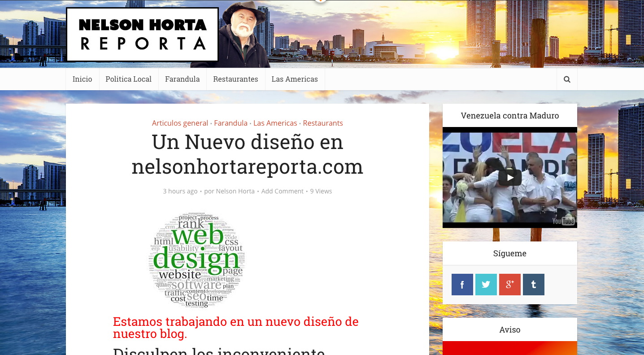Open author link Nelson Horta
The width and height of the screenshot is (644, 355).
click(x=235, y=191)
